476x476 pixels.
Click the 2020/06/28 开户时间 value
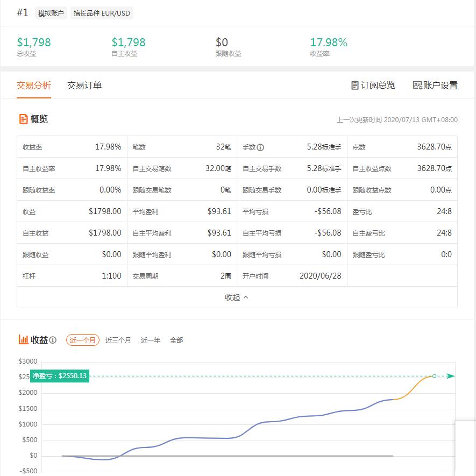click(320, 276)
